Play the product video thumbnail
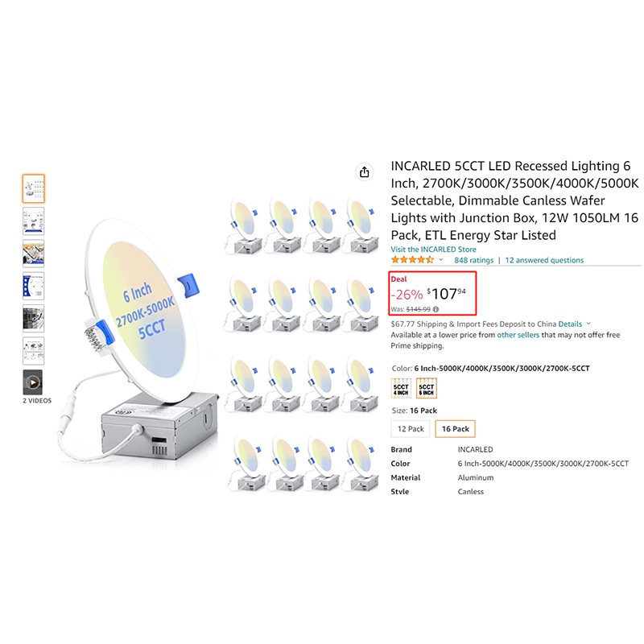 33,382
